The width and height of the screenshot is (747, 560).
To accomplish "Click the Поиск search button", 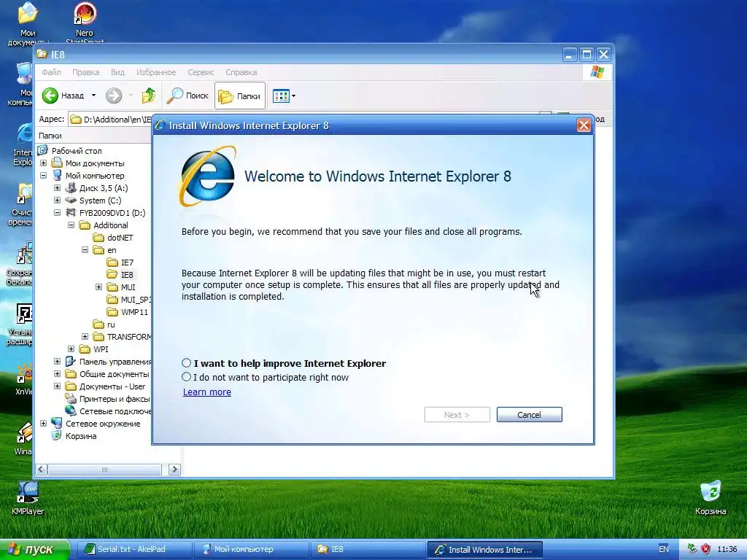I will click(x=187, y=96).
